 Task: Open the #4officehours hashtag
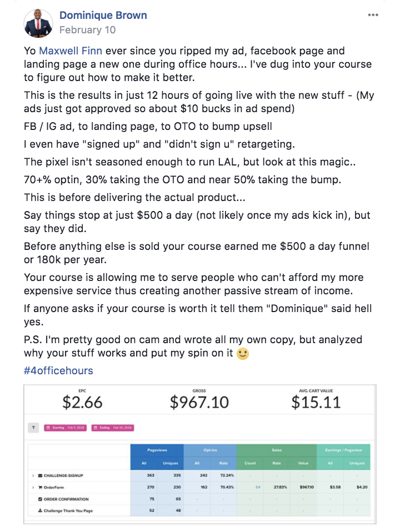point(58,370)
